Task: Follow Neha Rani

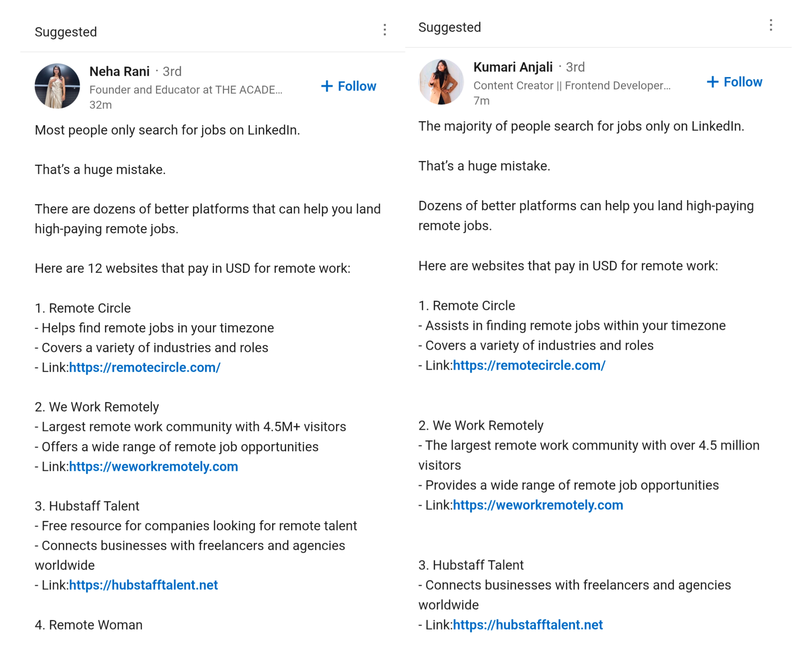Action: pos(349,86)
